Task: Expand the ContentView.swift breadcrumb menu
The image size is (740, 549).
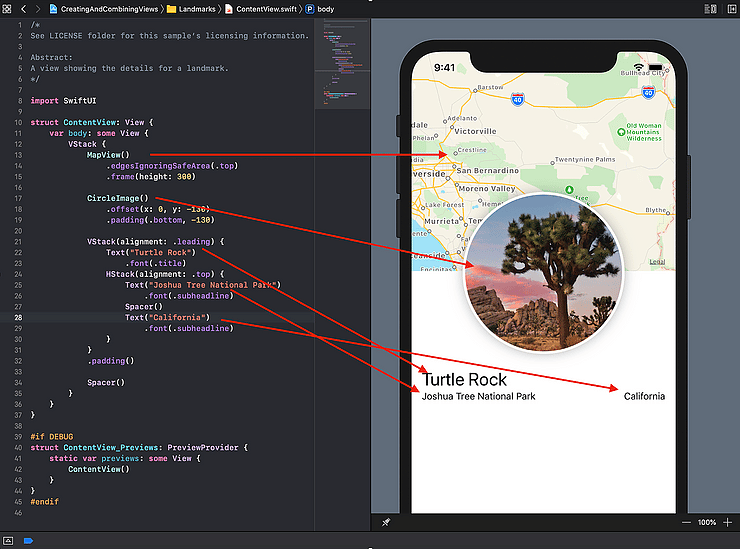Action: click(x=263, y=8)
